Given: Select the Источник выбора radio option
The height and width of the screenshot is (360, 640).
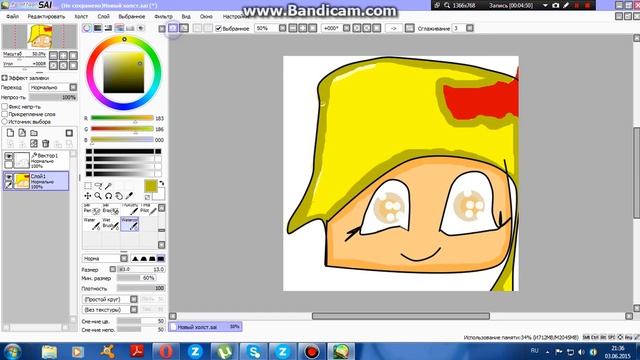Looking at the screenshot, I should point(4,122).
